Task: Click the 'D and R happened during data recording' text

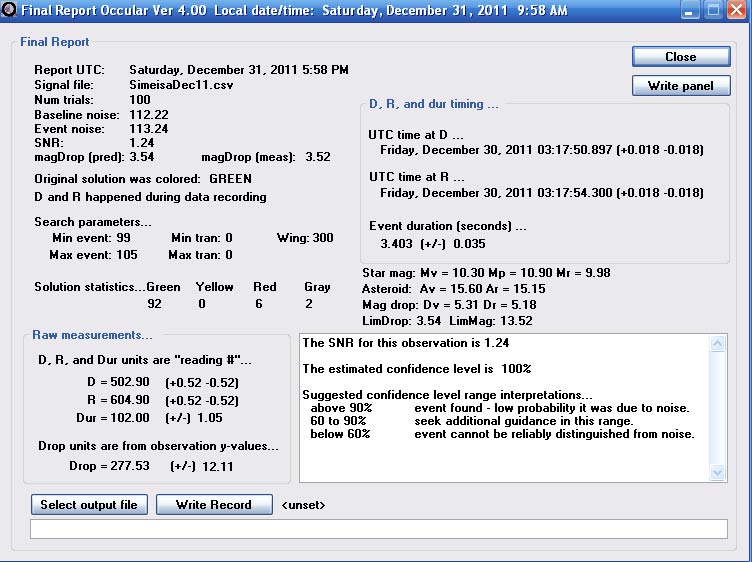Action: 150,197
